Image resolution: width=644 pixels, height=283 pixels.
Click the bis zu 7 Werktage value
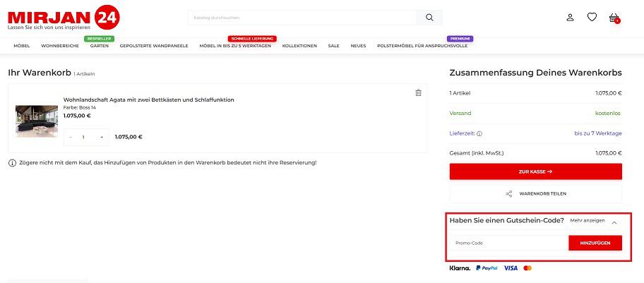[598, 133]
